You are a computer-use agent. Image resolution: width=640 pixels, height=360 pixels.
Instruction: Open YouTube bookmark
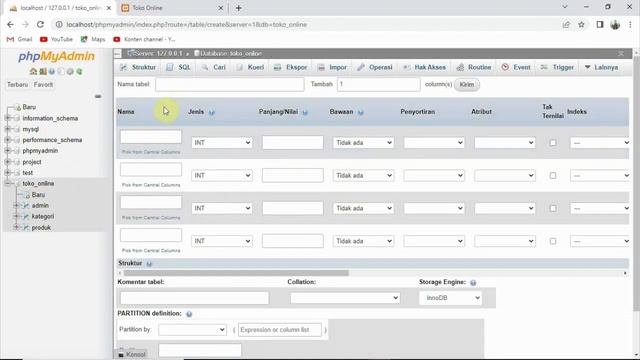[x=56, y=39]
